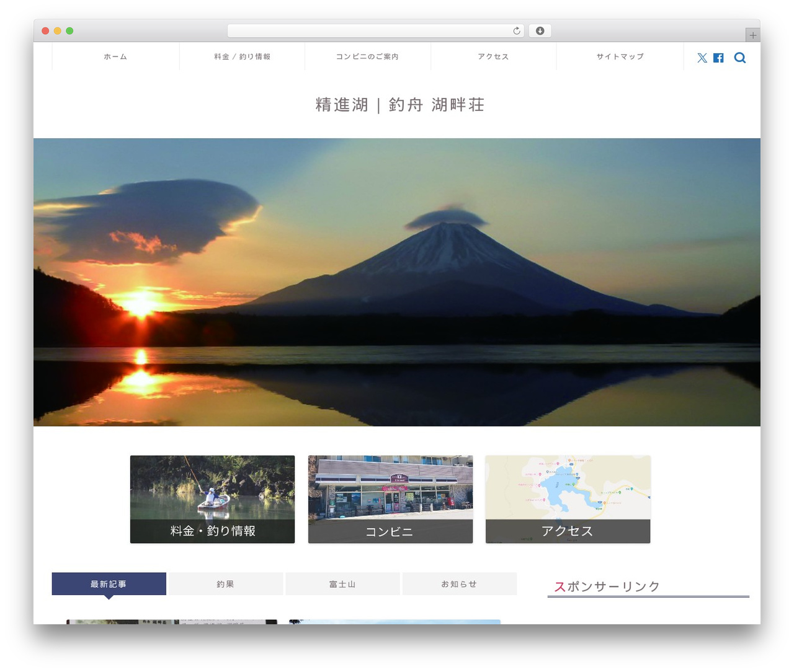Open 料金 / 釣り情報 menu item
794x672 pixels.
click(242, 56)
